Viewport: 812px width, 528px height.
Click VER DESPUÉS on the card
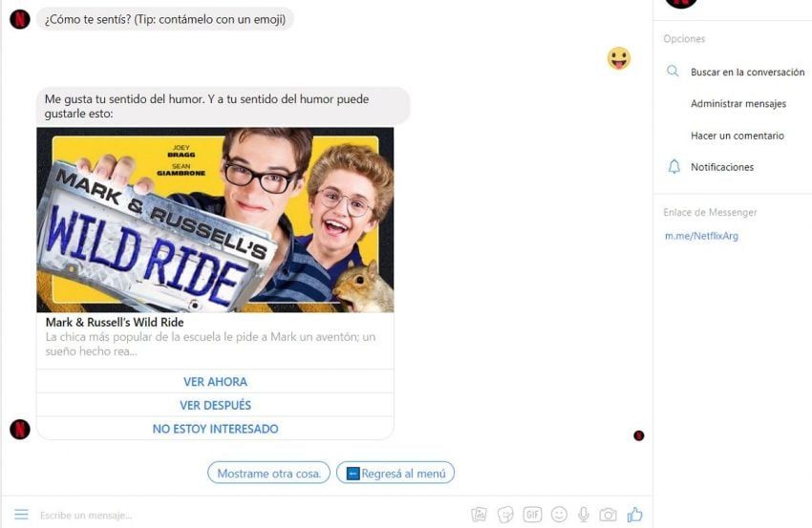(215, 405)
